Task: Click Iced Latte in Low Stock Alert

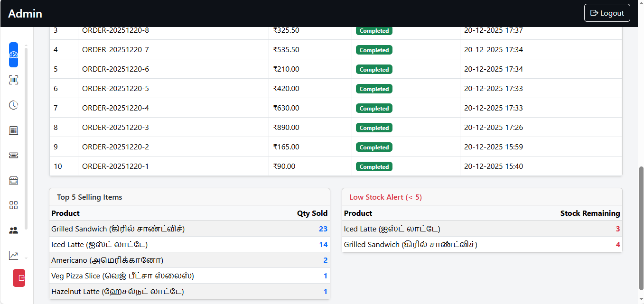Action: pos(392,229)
